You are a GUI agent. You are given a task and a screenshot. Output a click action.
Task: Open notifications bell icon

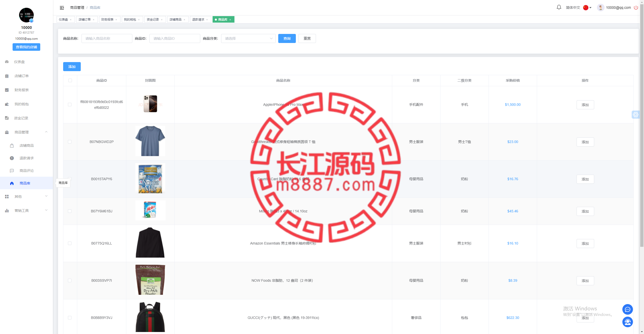pyautogui.click(x=559, y=7)
